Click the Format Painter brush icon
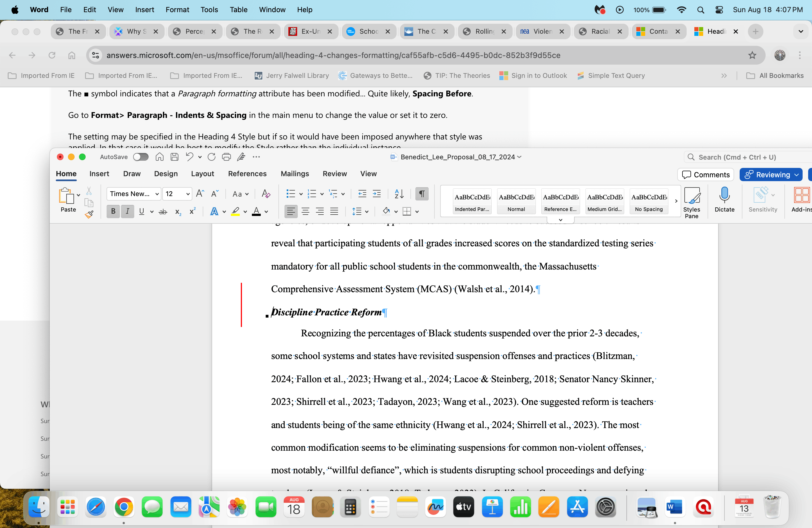The width and height of the screenshot is (812, 528). tap(89, 214)
